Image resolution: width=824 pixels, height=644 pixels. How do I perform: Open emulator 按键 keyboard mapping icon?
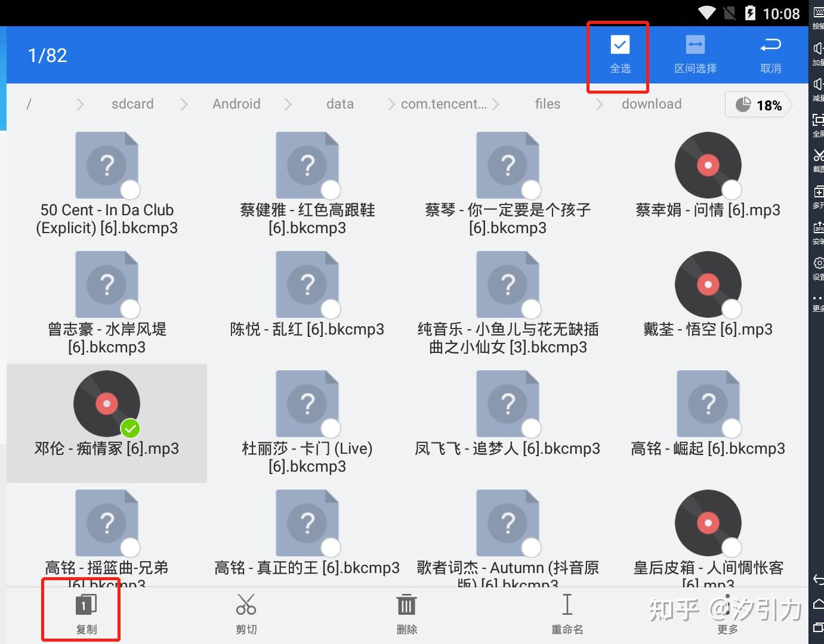pyautogui.click(x=818, y=12)
